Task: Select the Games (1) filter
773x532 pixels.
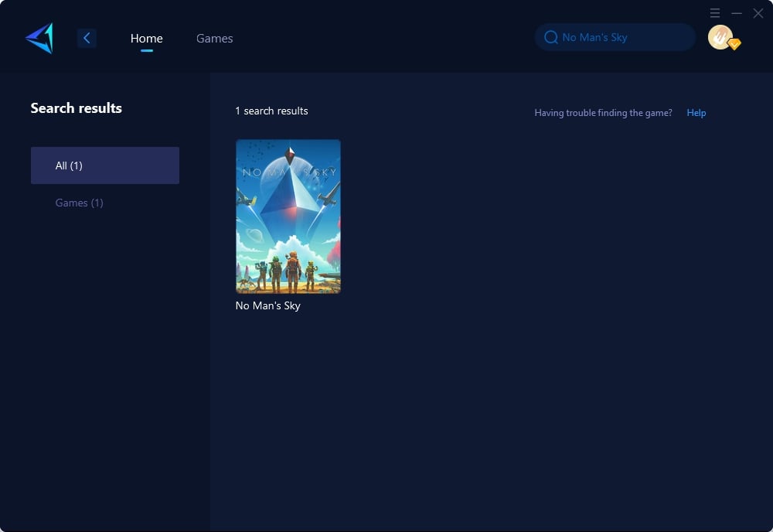Action: (x=80, y=203)
